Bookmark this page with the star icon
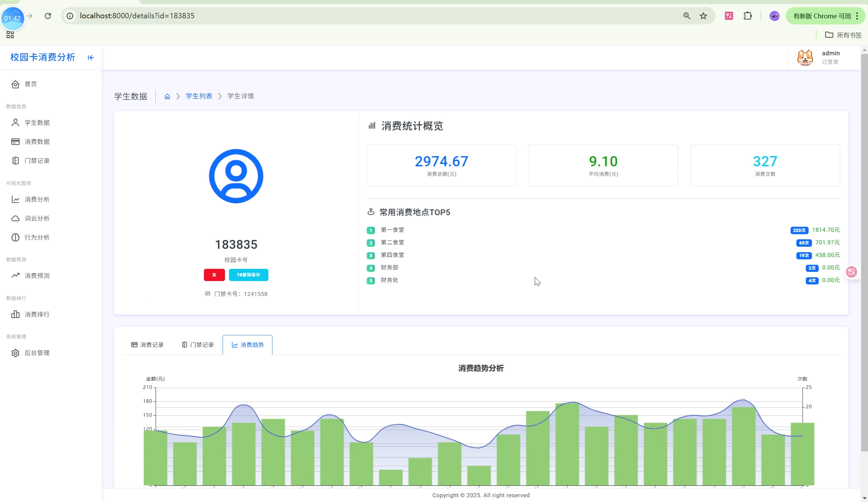The image size is (868, 502). [x=703, y=16]
